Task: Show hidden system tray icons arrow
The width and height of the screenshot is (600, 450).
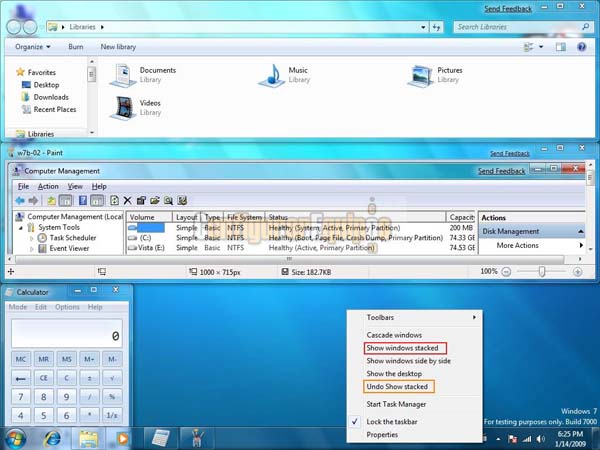Action: coord(498,439)
